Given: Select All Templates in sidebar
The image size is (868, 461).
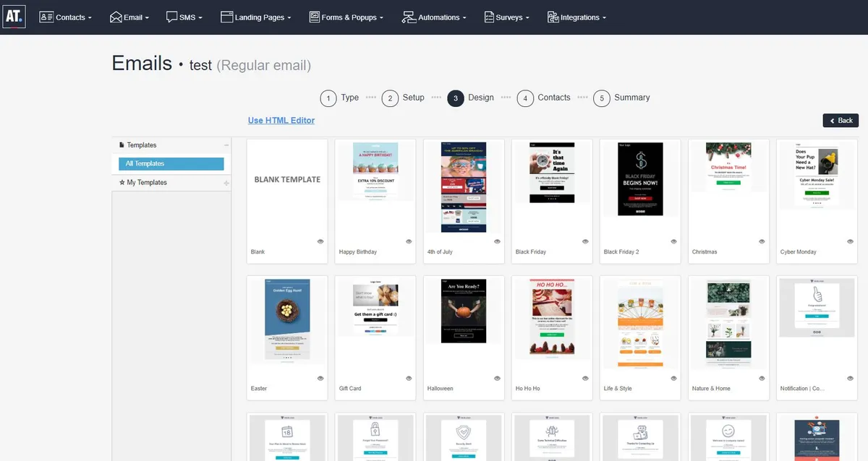Looking at the screenshot, I should click(171, 164).
